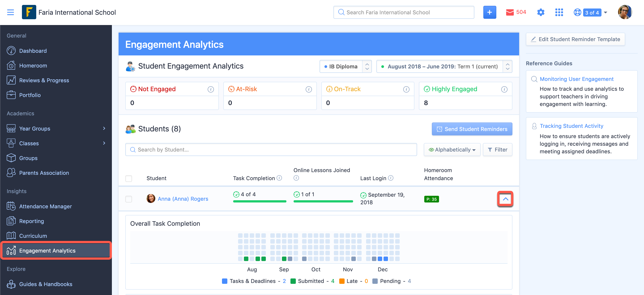
Task: Open the user profile avatar
Action: tap(625, 12)
